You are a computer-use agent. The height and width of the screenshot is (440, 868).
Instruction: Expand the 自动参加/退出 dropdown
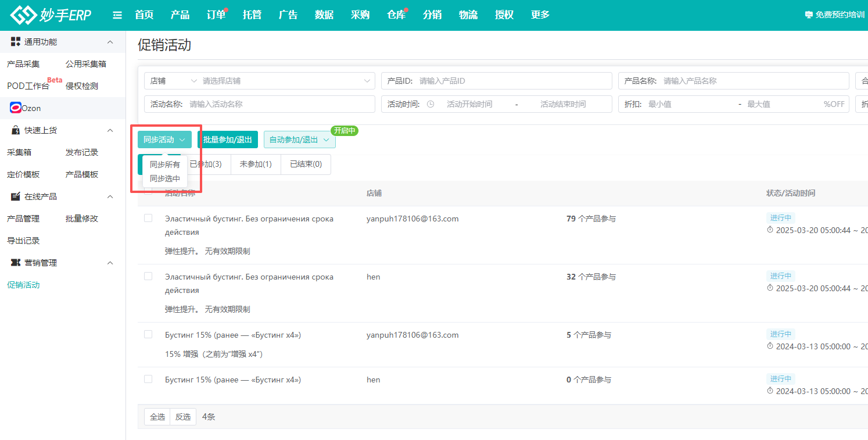[x=299, y=139]
